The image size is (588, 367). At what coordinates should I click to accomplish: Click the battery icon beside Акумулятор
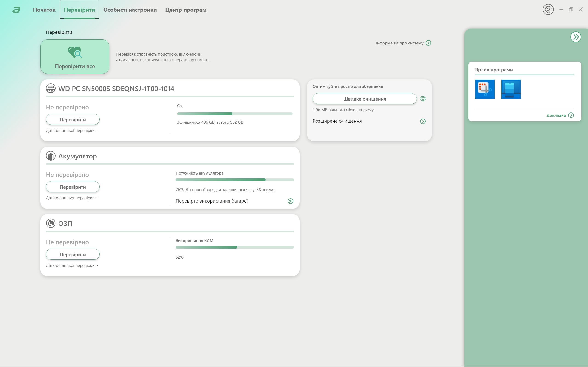pyautogui.click(x=51, y=156)
